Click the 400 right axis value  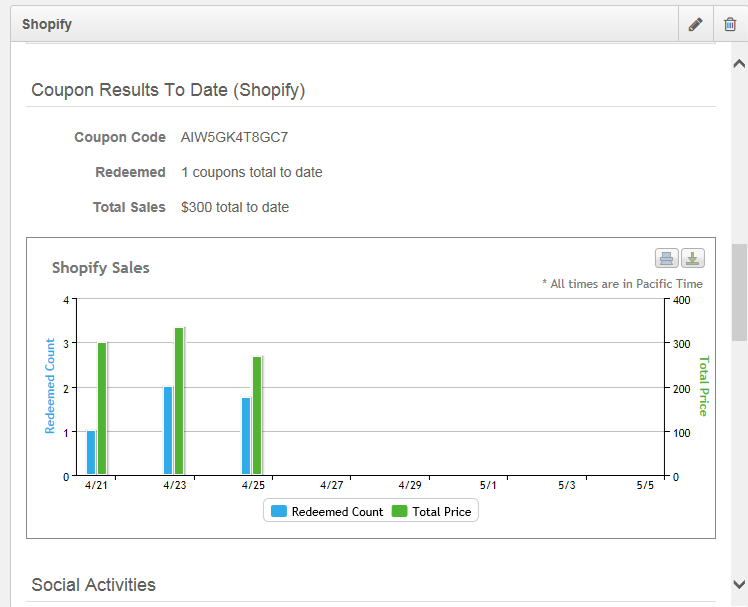tap(681, 300)
